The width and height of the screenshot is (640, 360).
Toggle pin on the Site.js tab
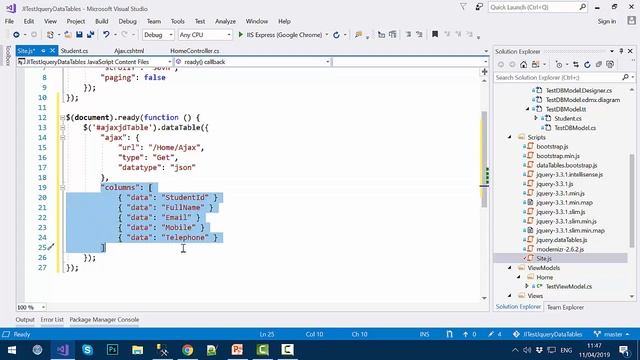click(x=43, y=51)
